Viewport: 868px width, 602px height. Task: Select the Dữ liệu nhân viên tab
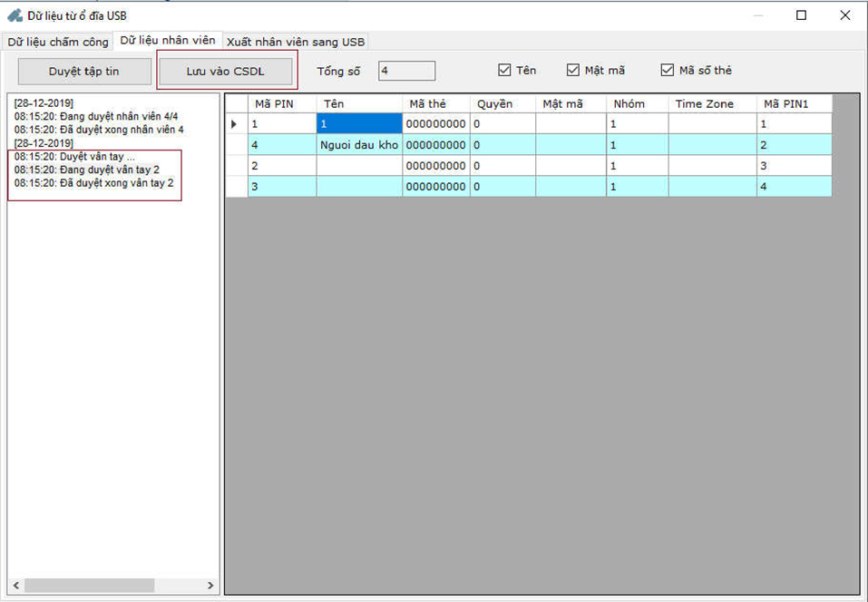168,41
